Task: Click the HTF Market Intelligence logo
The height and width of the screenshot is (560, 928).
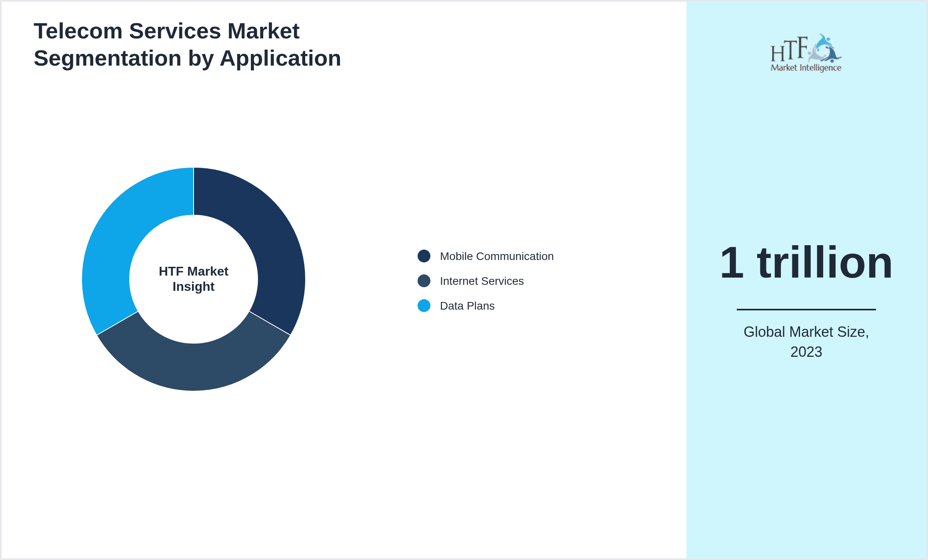Action: coord(805,53)
